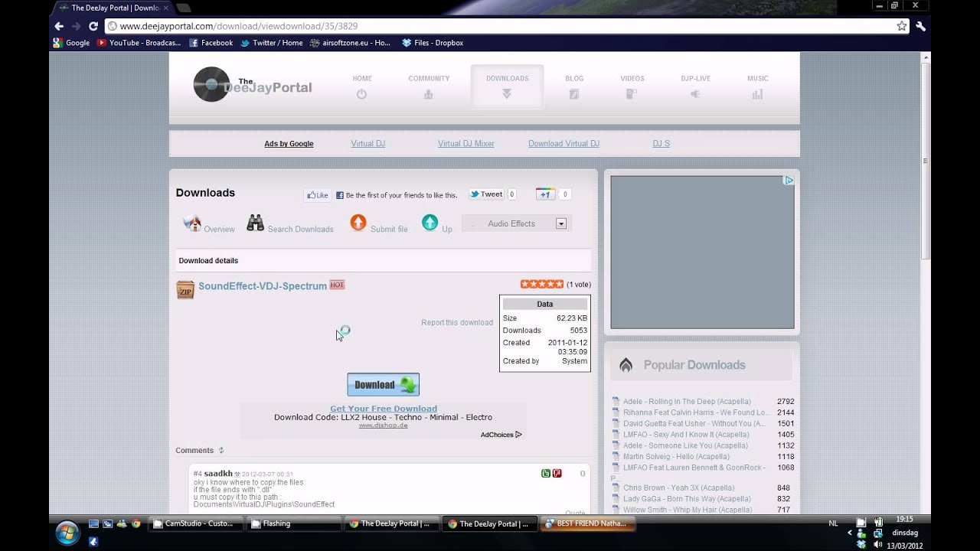Click the Tweet button
Viewport: 980px width, 551px height.
click(x=487, y=194)
